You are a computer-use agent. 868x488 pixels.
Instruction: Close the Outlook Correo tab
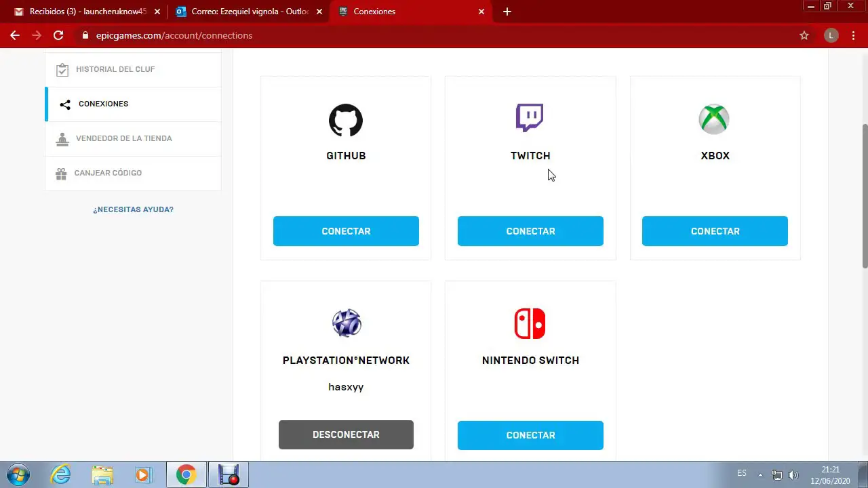pos(319,12)
